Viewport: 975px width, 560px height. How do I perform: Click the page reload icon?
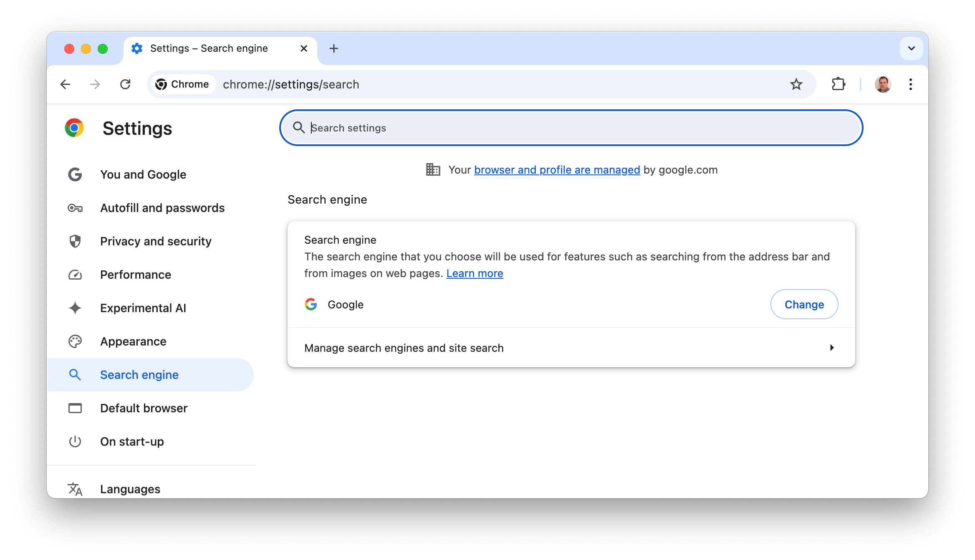pyautogui.click(x=125, y=84)
